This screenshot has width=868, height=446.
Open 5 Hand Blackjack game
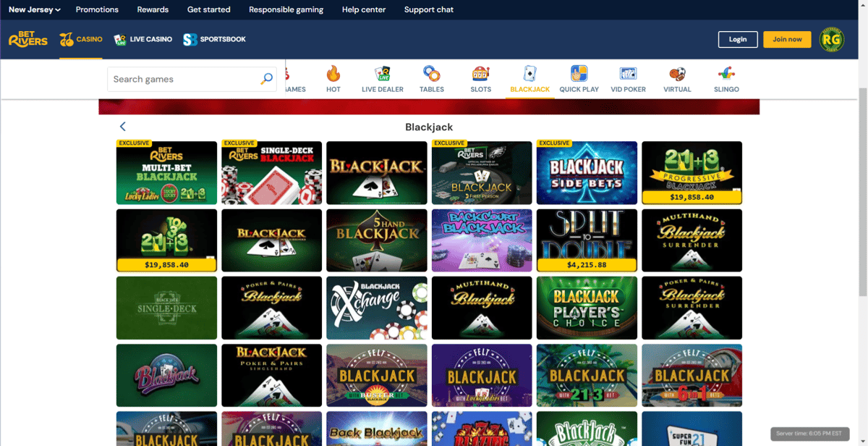point(377,240)
